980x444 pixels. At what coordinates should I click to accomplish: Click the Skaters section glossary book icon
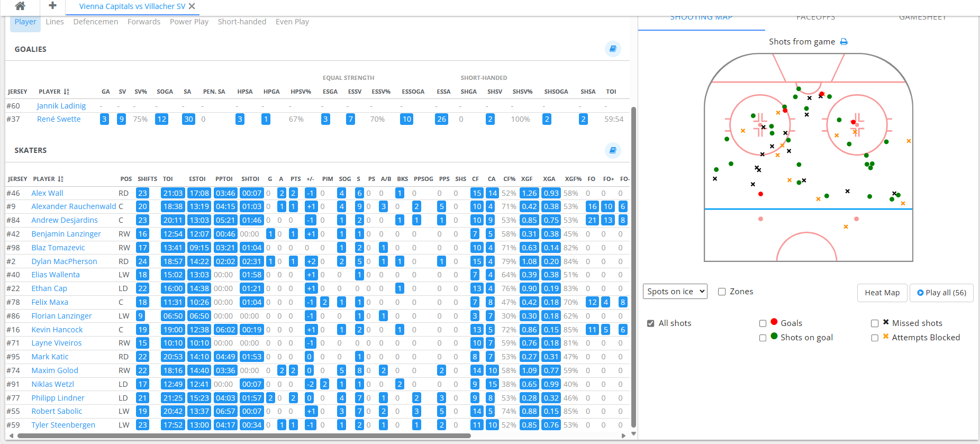click(612, 150)
